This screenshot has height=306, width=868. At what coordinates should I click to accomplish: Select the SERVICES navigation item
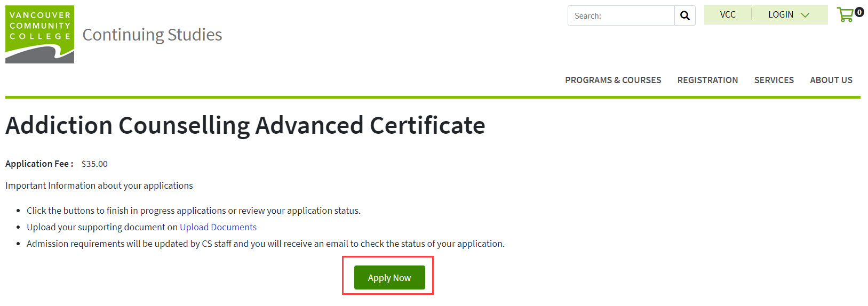774,80
